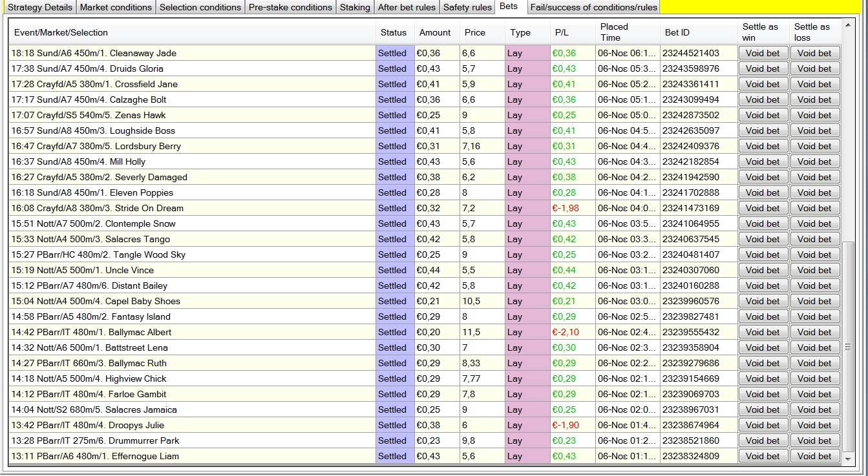The image size is (868, 476).
Task: Click Settle as win Void bet for Salacres Jamaica
Action: (x=763, y=409)
